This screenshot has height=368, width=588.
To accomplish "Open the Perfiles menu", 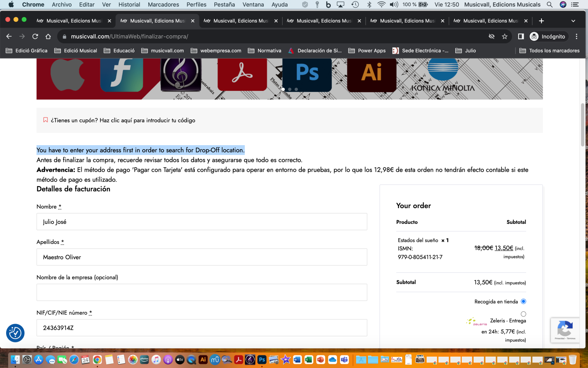I will coord(196,4).
